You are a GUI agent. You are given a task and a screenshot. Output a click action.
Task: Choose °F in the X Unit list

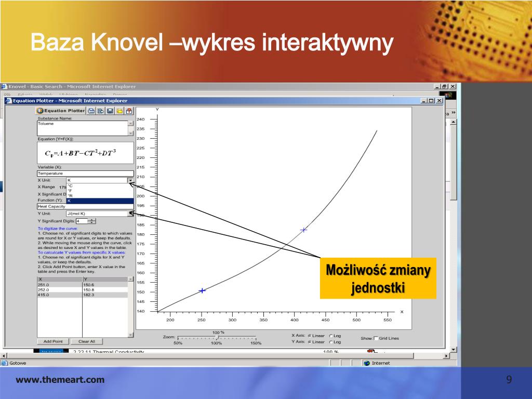(100, 191)
